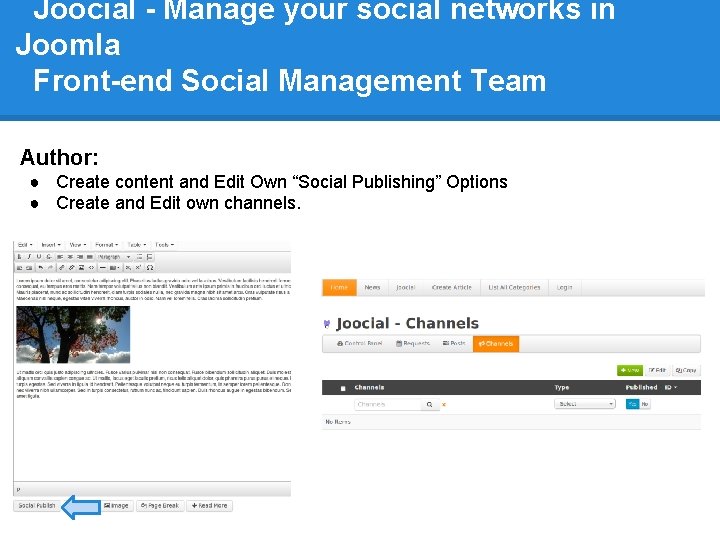Click the Read More button
Viewport: 720px width, 540px height.
[209, 506]
